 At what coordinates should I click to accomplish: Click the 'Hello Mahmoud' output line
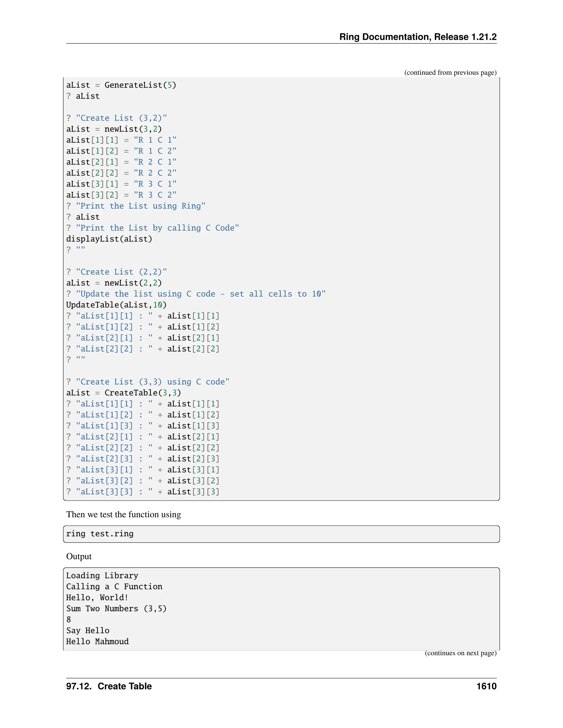click(x=97, y=642)
